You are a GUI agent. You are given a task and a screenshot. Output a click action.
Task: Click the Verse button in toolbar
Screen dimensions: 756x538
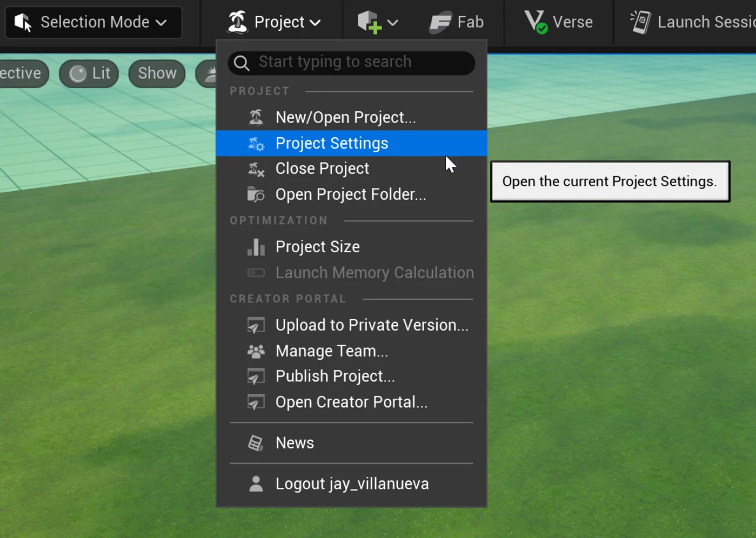tap(559, 22)
